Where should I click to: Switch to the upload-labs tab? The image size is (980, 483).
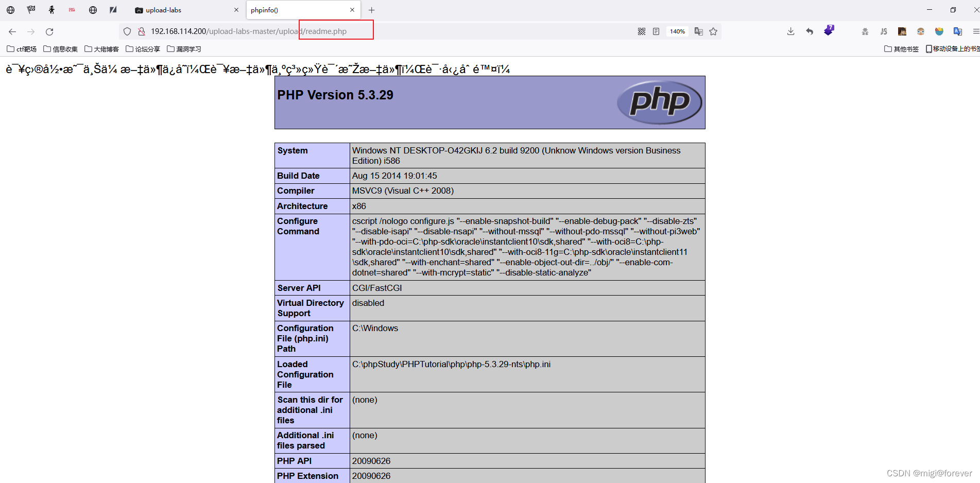183,10
